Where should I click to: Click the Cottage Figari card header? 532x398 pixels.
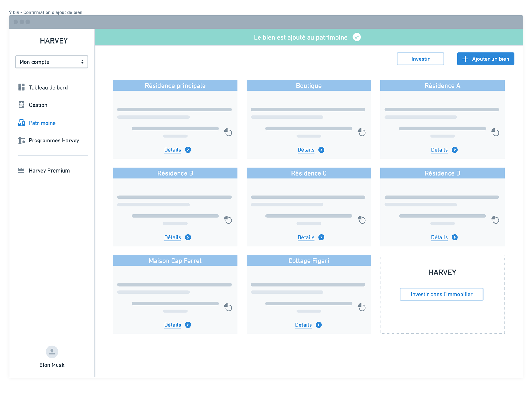click(x=309, y=260)
